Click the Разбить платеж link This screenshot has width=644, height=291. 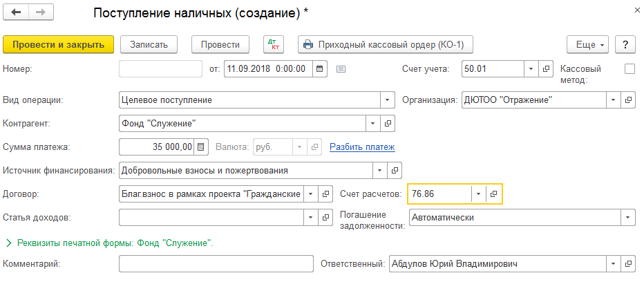click(x=362, y=147)
